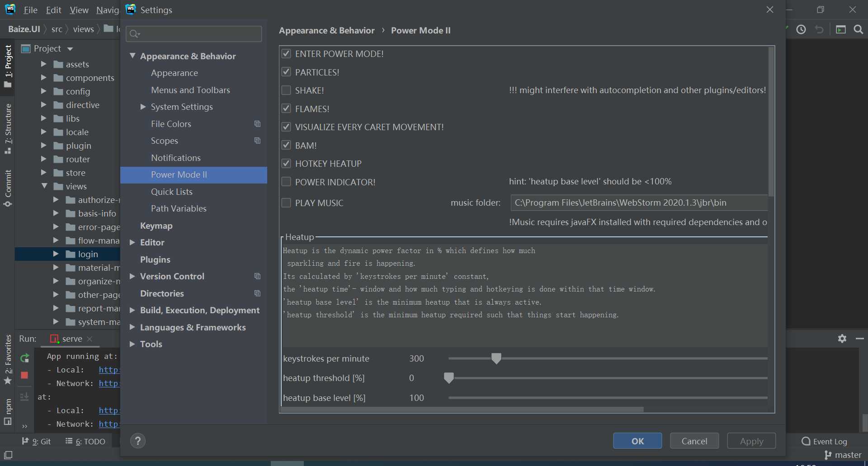This screenshot has width=868, height=466.
Task: Expand Version Control settings group
Action: tap(132, 276)
